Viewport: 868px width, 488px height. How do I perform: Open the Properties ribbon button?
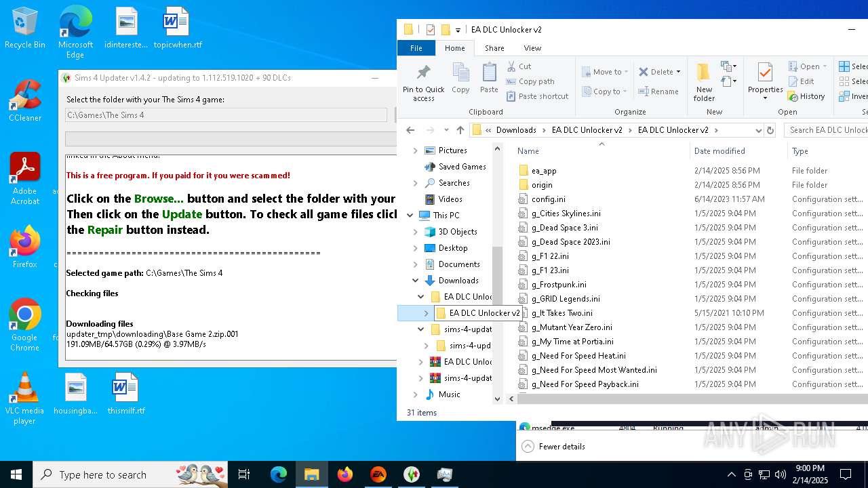pos(765,82)
